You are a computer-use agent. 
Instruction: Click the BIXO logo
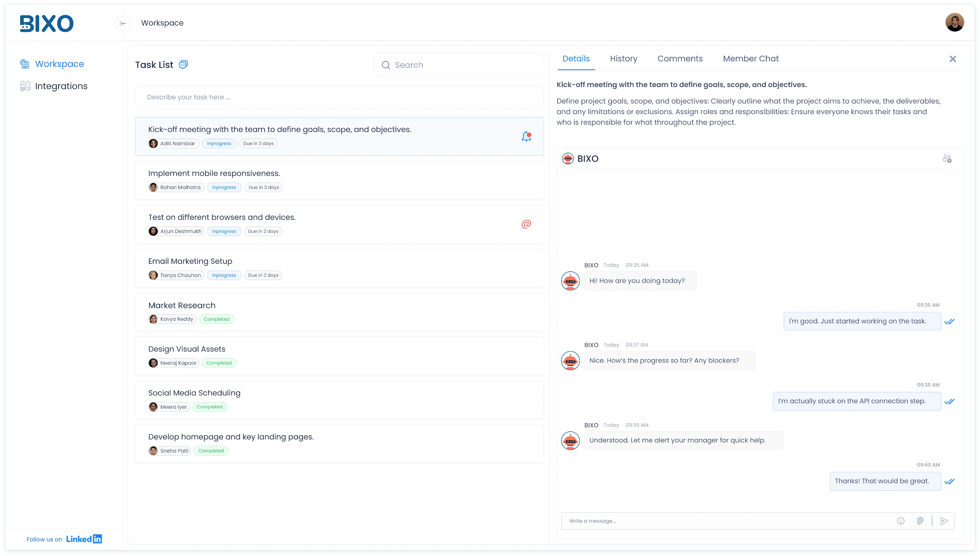[x=47, y=23]
